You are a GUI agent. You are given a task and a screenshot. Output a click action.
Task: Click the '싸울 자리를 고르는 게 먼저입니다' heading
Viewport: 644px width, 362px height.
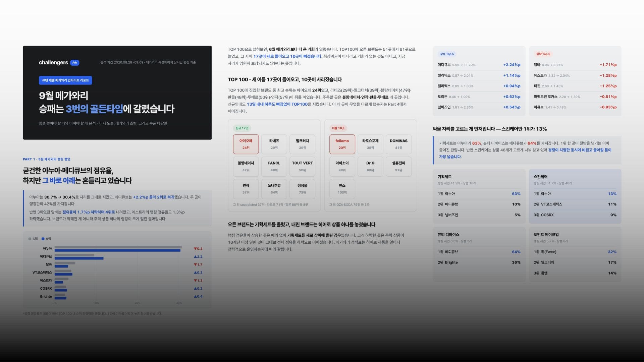(x=490, y=129)
